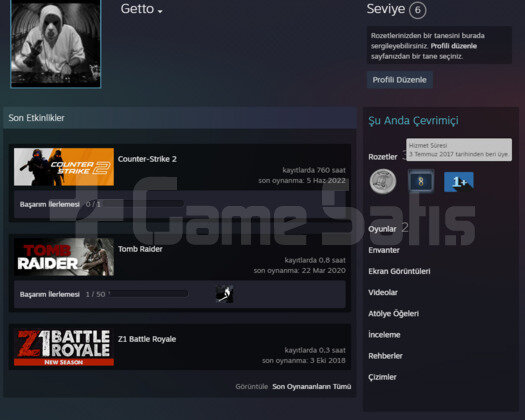The width and height of the screenshot is (525, 420).
Task: Expand the Getto username dropdown arrow
Action: (x=160, y=11)
